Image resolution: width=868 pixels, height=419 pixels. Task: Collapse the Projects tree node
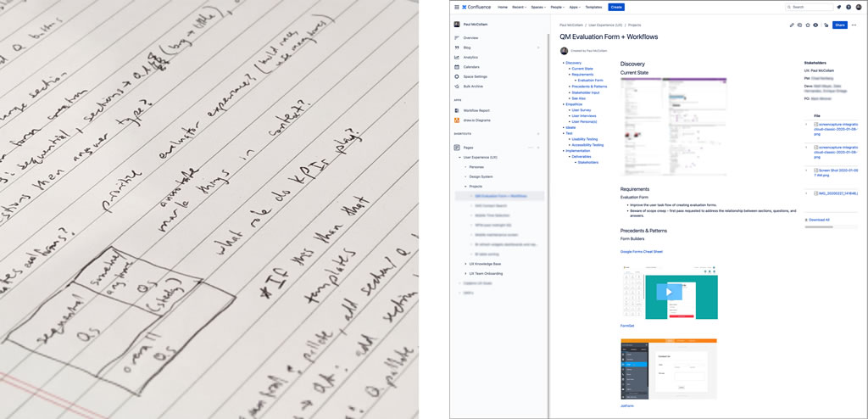(465, 186)
